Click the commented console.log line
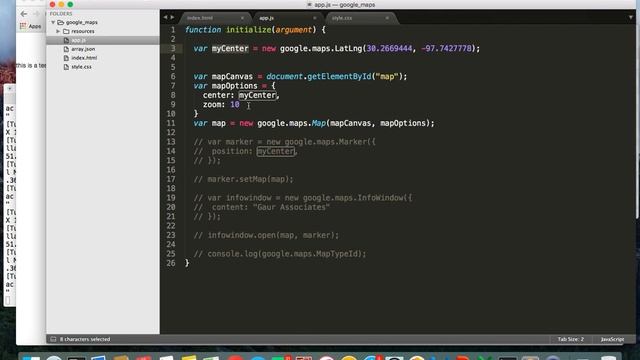640x360 pixels. pyautogui.click(x=280, y=254)
